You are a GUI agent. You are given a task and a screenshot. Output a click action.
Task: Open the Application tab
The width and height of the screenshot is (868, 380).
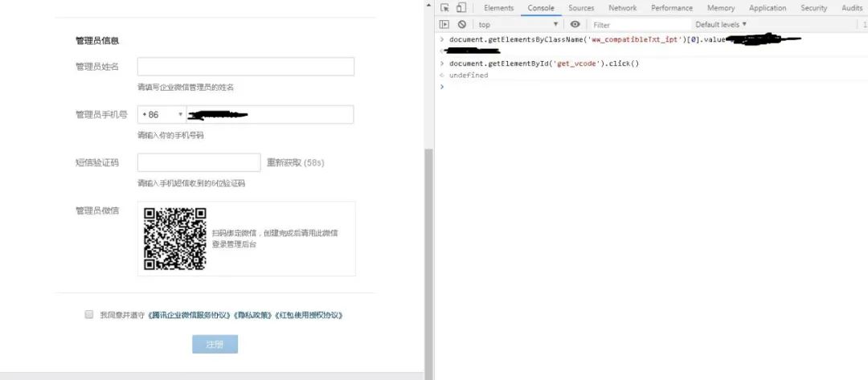point(768,8)
